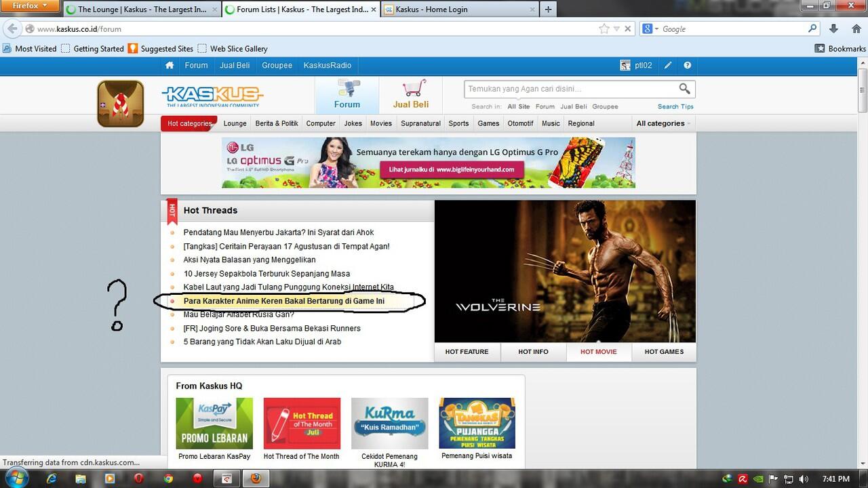Open the Berita & Politik category

[x=277, y=123]
